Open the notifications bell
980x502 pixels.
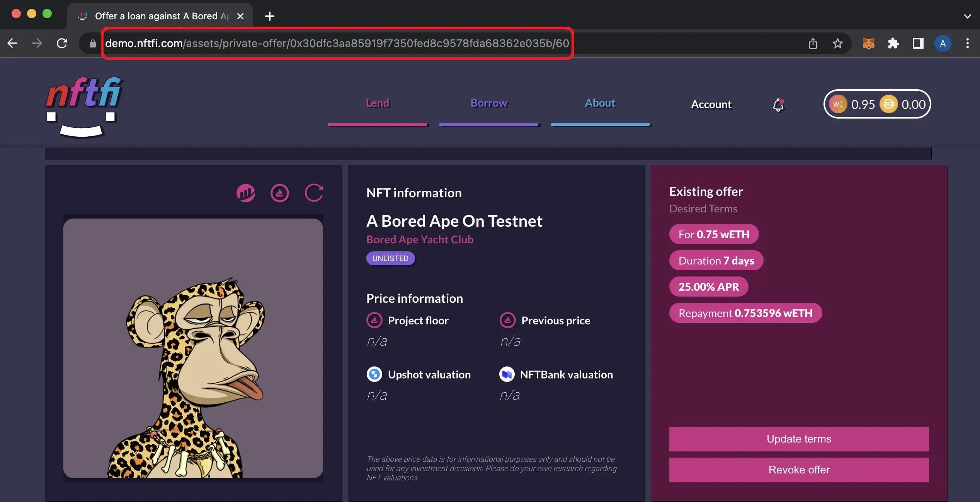(x=778, y=105)
